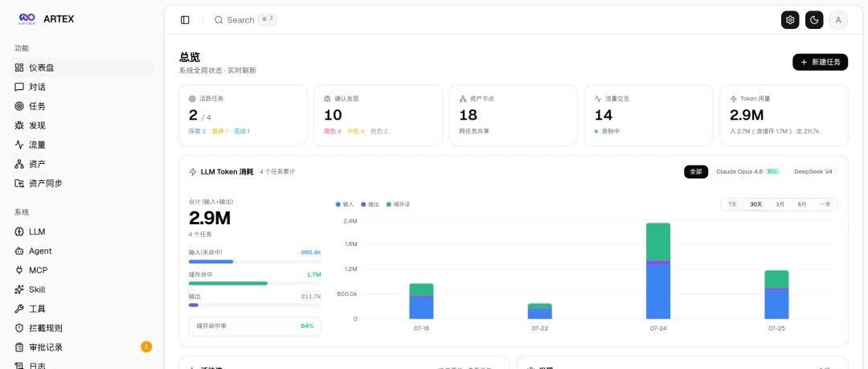868x369 pixels.
Task: Click the 审批记录 clipboard icon
Action: (x=19, y=347)
